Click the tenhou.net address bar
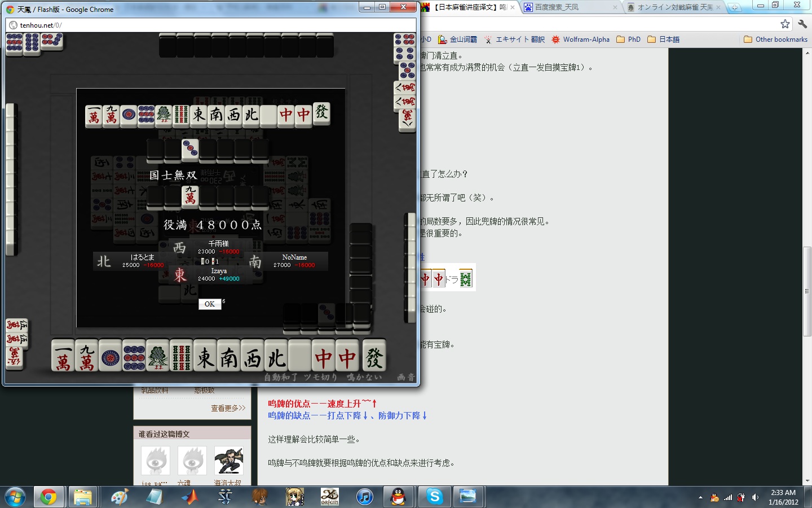This screenshot has height=508, width=812. pos(211,25)
